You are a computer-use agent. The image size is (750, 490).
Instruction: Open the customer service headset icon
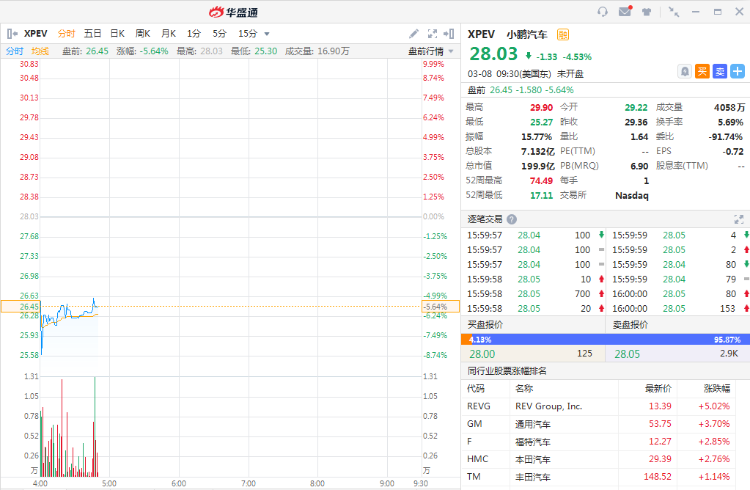point(602,12)
